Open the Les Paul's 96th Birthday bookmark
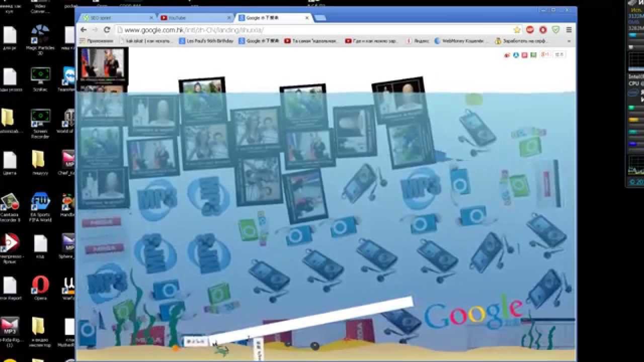Image resolution: width=644 pixels, height=362 pixels. coord(206,41)
